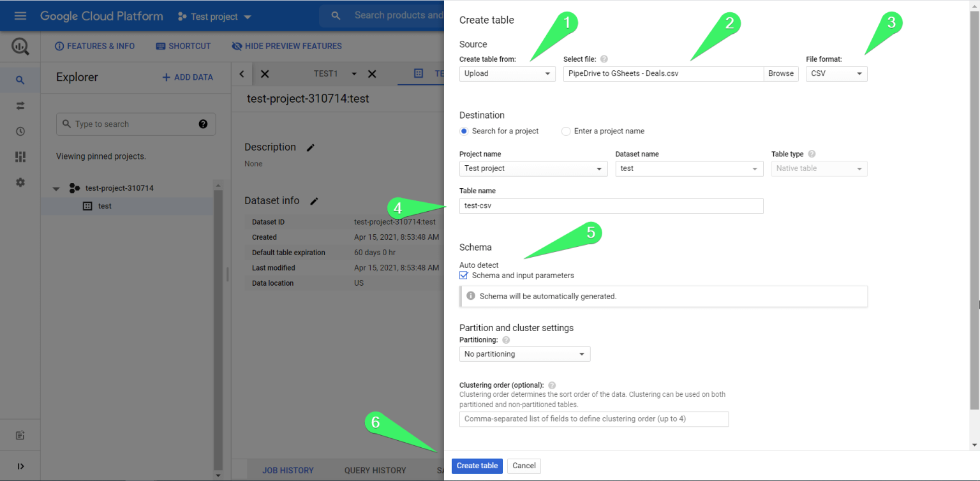Open the Test project menu in the header
Screen dimensions: 980x481
point(213,15)
